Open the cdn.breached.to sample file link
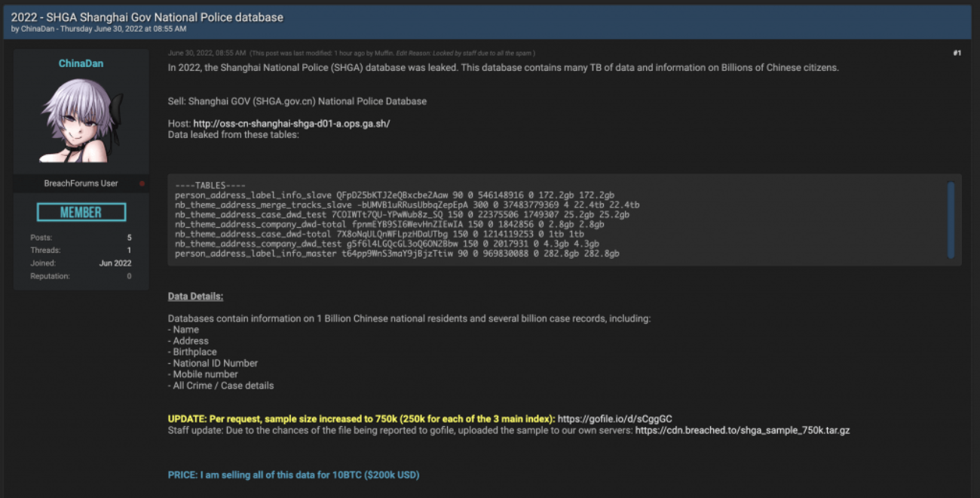The width and height of the screenshot is (980, 498). coord(743,430)
